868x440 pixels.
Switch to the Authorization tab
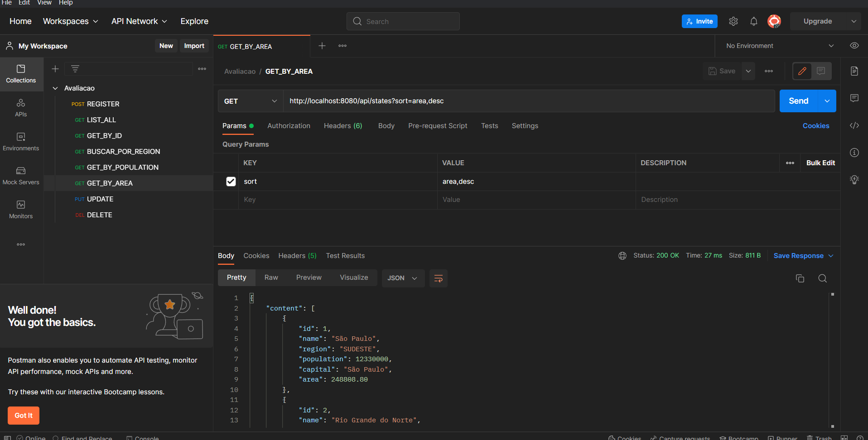(289, 126)
